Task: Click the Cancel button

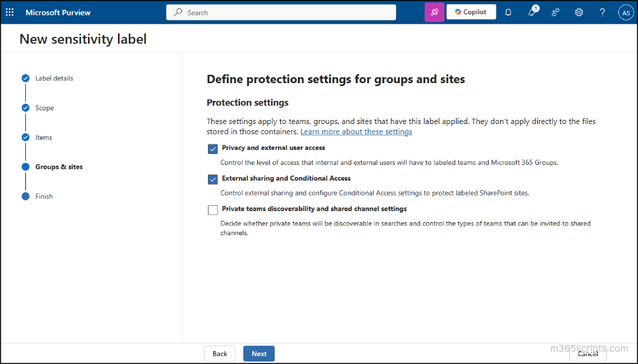Action: pos(588,353)
